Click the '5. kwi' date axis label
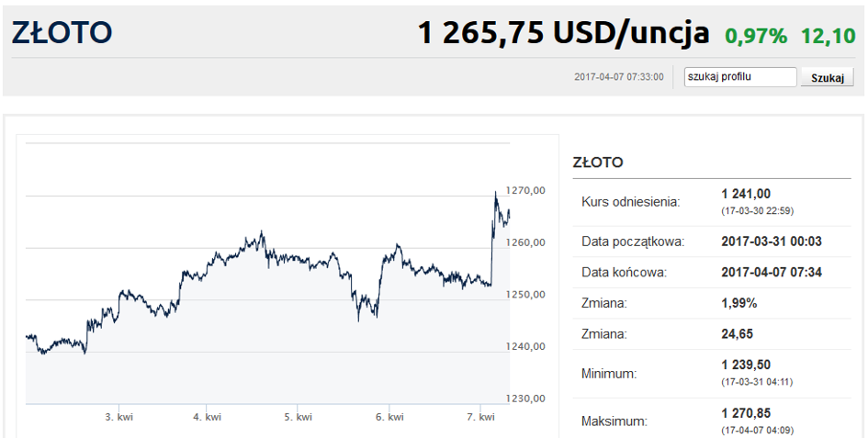Screen dimensions: 868x438 click(x=298, y=417)
